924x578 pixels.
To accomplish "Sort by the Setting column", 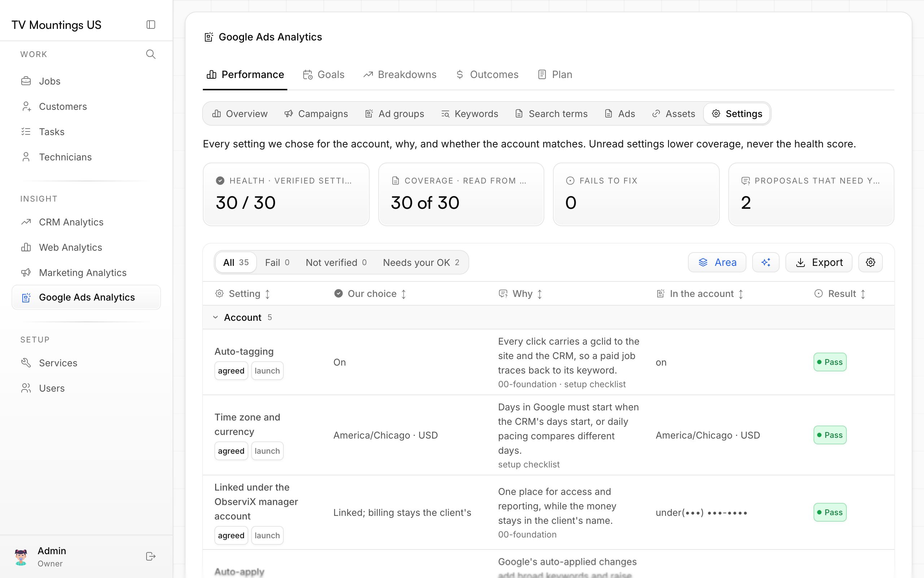I will (243, 294).
